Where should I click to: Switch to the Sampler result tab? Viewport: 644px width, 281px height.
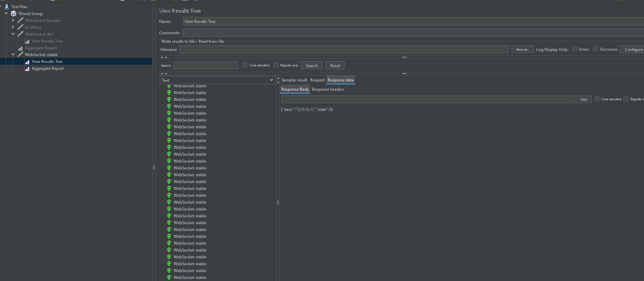(294, 80)
